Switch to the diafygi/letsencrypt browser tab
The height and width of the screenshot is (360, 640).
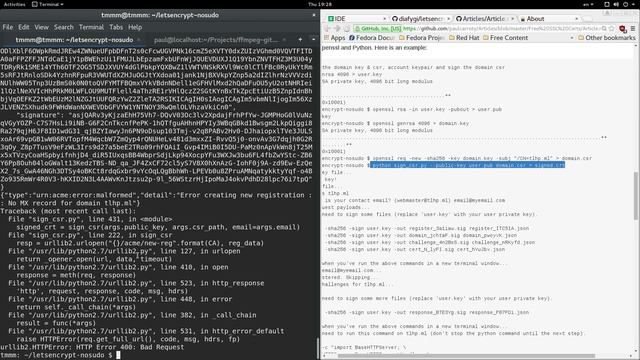tap(420, 19)
